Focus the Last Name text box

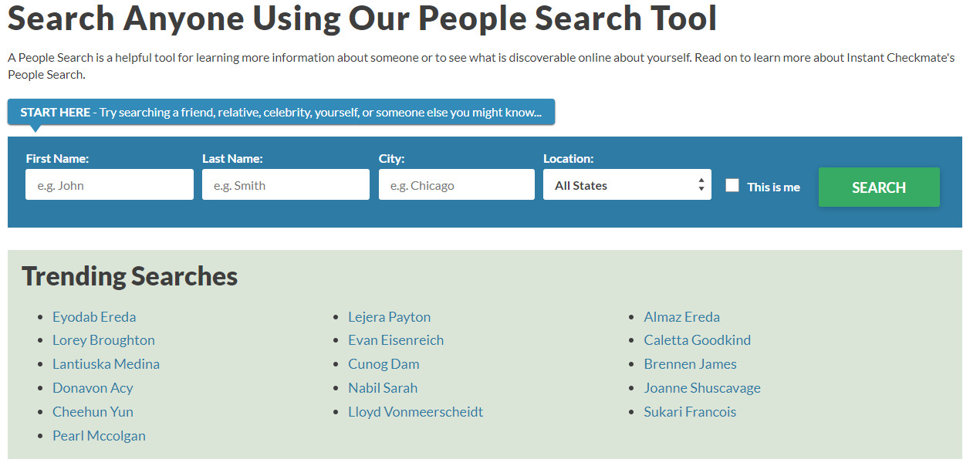286,185
